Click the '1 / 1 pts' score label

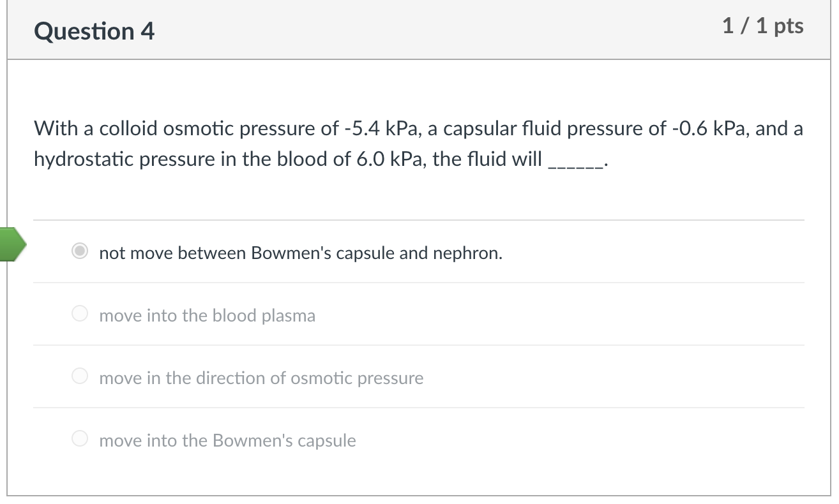coord(763,27)
